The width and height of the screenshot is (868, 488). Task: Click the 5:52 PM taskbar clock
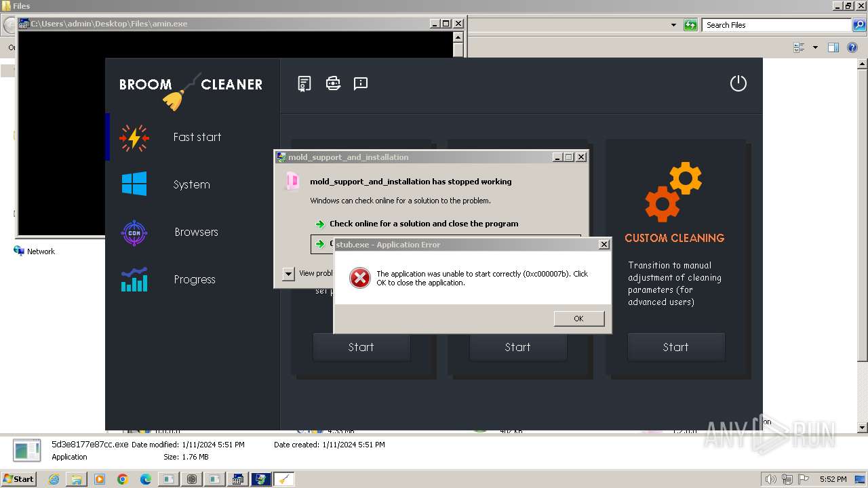(833, 479)
